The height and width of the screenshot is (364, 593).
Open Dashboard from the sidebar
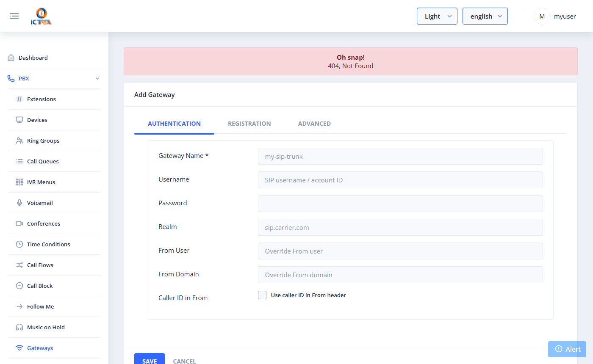point(54,58)
